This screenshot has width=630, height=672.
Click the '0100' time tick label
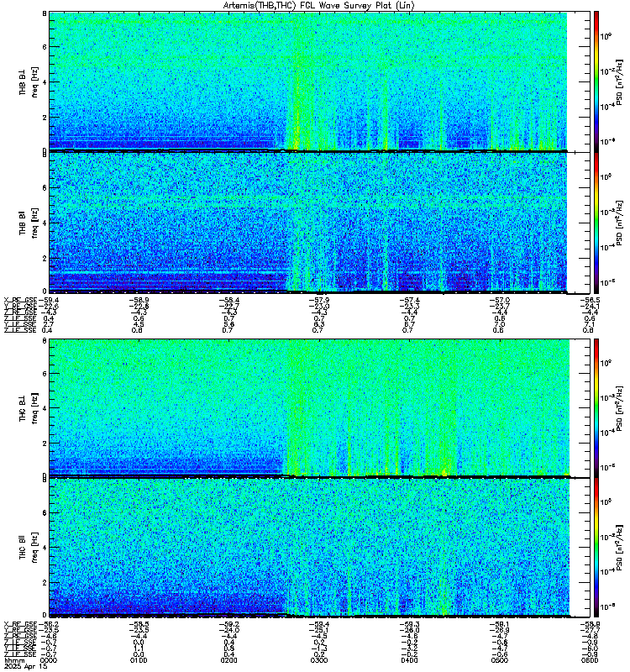click(x=139, y=660)
